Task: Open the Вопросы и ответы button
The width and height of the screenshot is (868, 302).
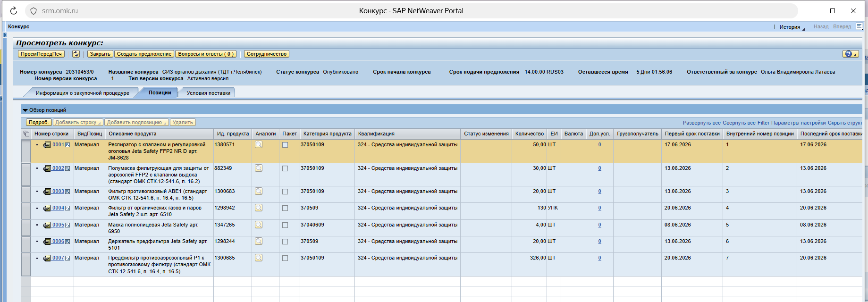Action: (x=206, y=54)
